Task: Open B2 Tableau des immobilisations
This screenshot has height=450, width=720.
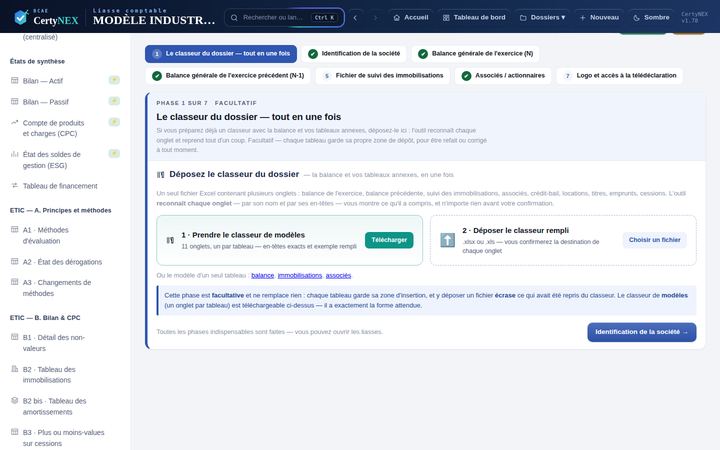Action: point(64,375)
